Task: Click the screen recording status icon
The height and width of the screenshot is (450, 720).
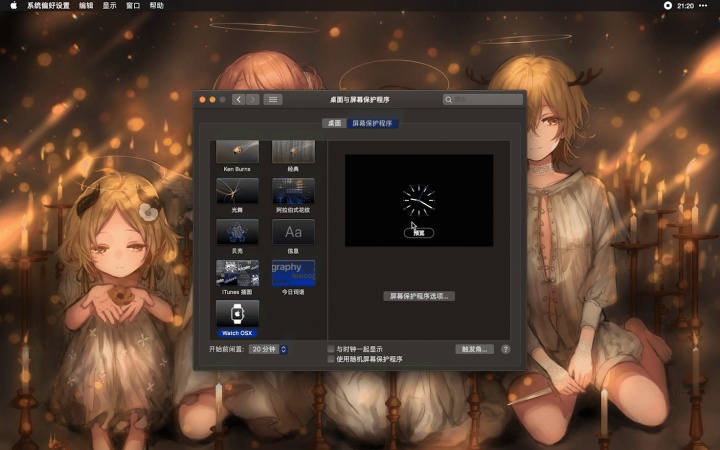Action: tap(668, 6)
